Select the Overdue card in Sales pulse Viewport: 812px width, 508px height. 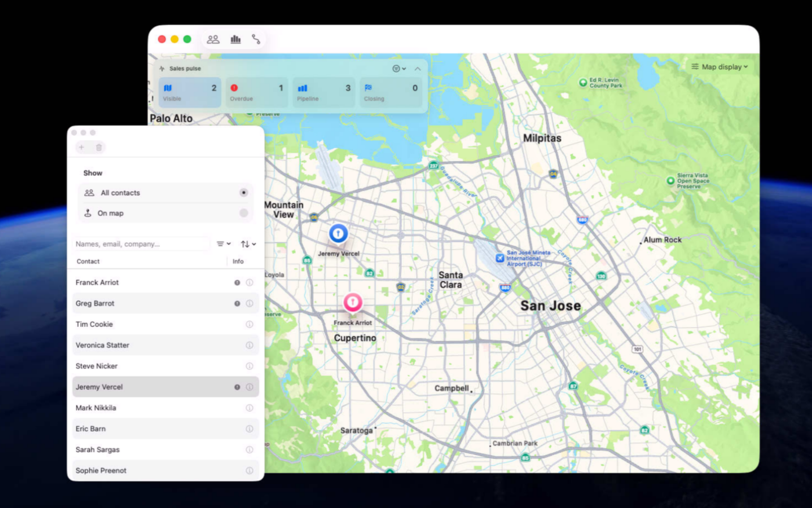click(x=257, y=92)
